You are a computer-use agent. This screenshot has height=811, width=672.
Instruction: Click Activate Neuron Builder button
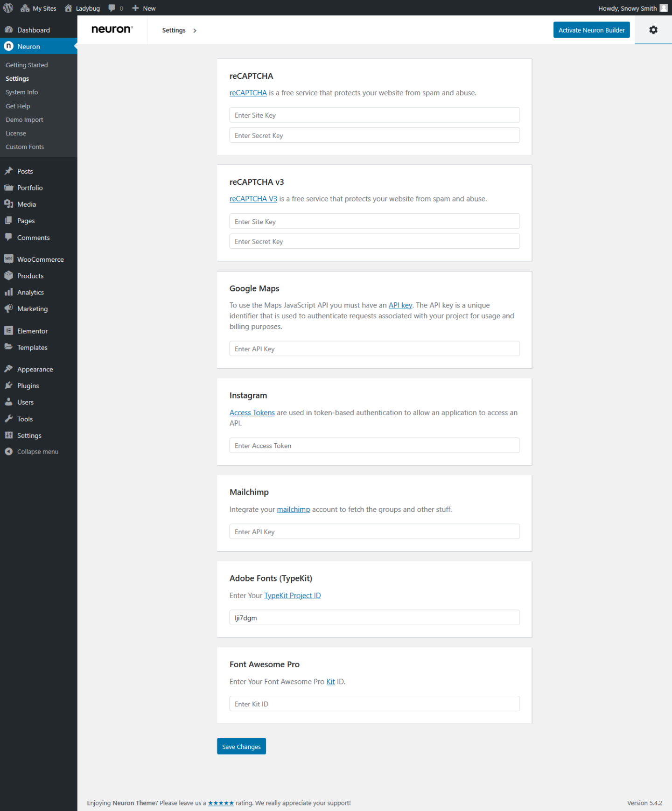pos(591,30)
